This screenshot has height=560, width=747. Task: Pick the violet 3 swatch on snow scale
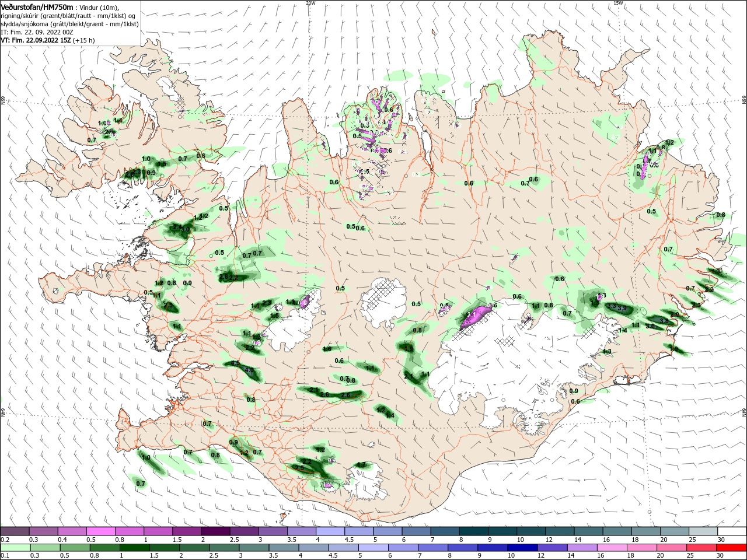(273, 531)
